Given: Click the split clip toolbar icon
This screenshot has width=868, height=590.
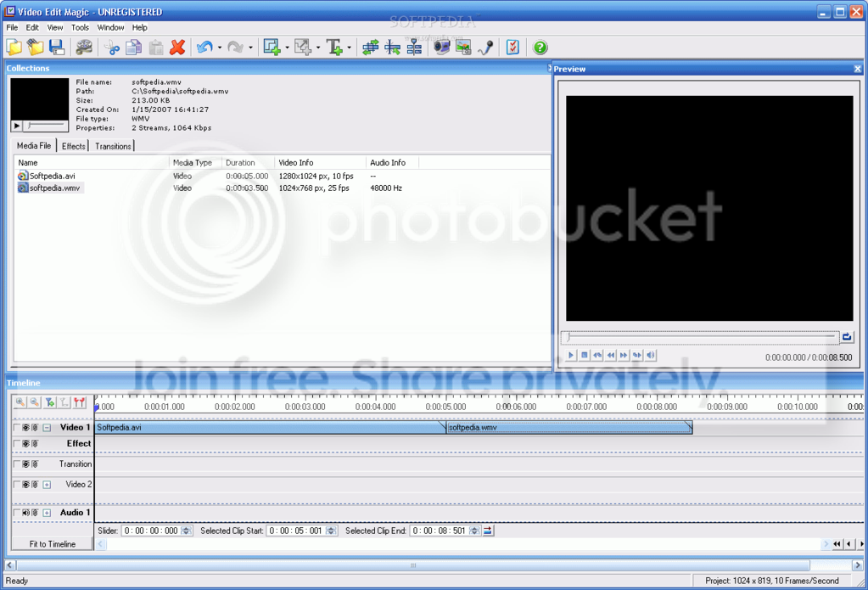Looking at the screenshot, I should [393, 48].
